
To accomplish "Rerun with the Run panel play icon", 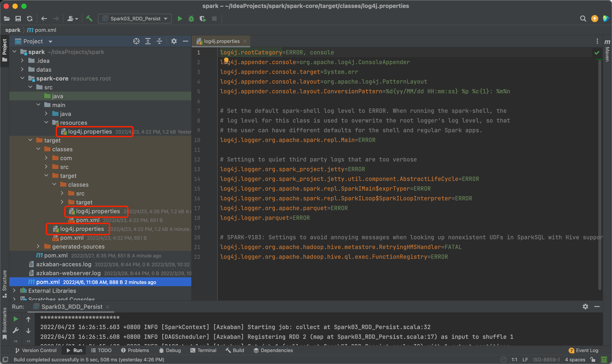I will coord(15,319).
